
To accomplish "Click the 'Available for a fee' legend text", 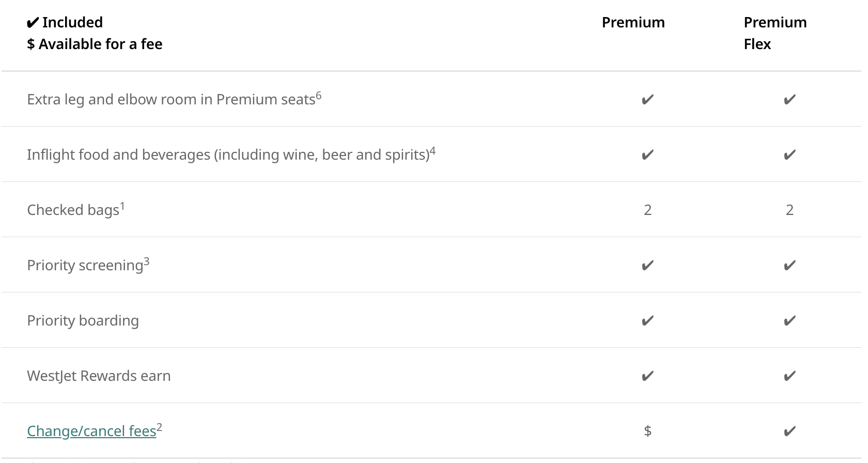I will [100, 44].
